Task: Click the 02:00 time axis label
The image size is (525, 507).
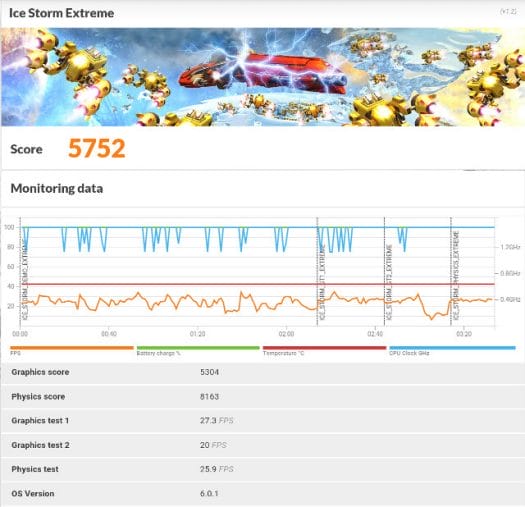Action: [x=286, y=334]
